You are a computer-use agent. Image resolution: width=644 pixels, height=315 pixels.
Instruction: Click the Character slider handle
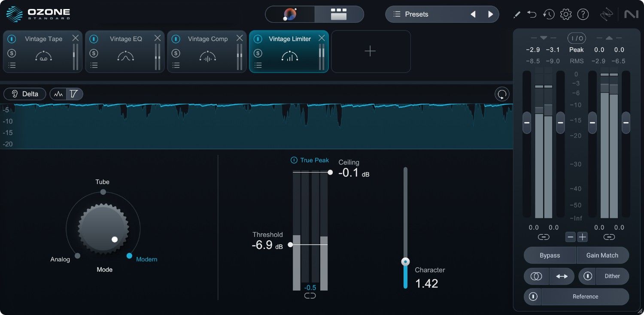coord(405,261)
